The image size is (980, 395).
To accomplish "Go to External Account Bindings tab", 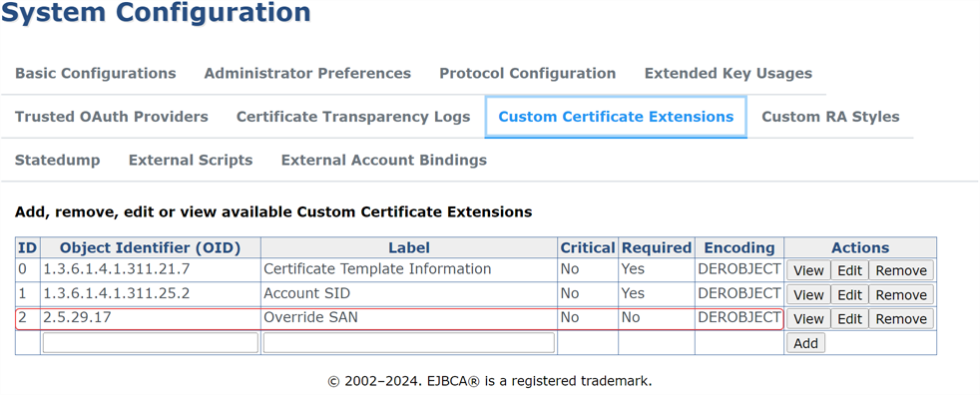I will point(384,160).
